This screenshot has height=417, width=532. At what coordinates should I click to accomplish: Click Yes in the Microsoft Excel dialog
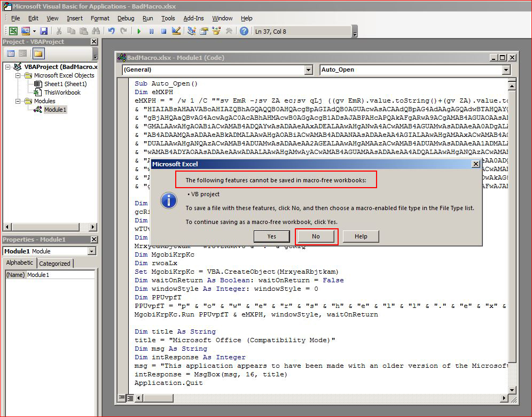(272, 236)
